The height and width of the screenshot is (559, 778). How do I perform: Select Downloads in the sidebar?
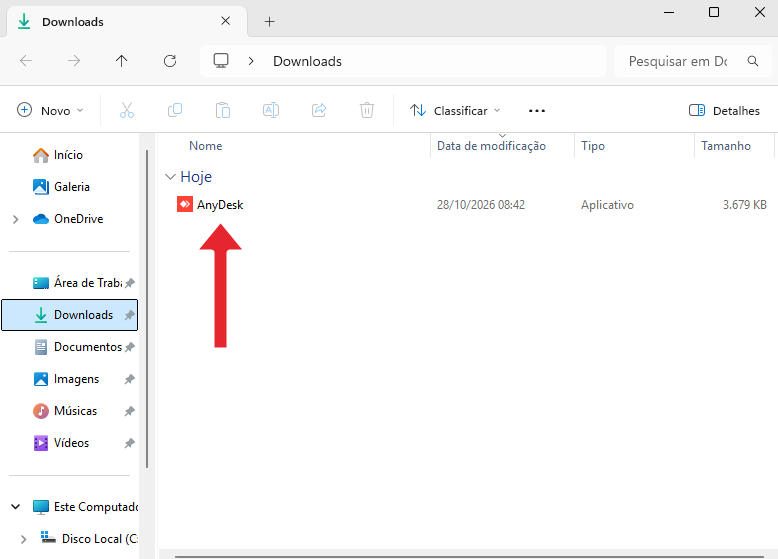click(x=69, y=315)
